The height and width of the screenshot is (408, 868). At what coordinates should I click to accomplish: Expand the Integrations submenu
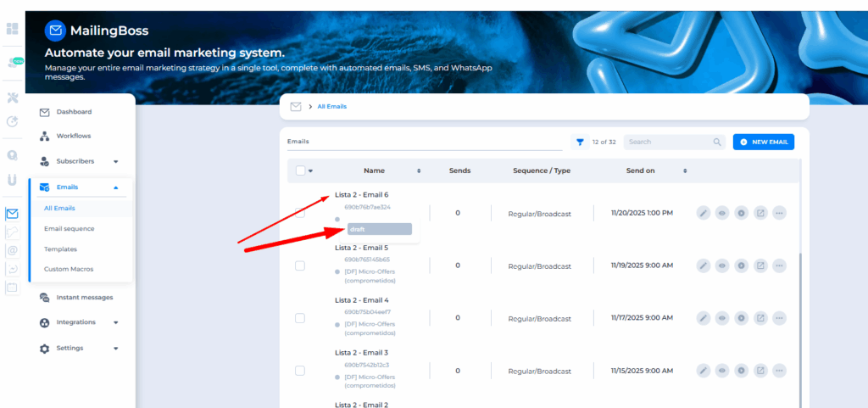coord(116,322)
